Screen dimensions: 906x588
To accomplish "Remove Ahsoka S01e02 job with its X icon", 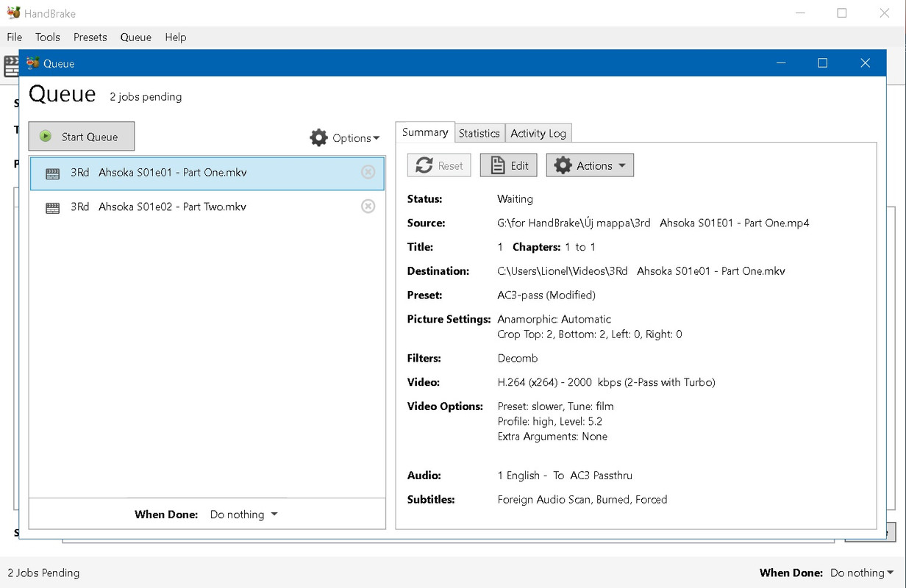I will [368, 207].
